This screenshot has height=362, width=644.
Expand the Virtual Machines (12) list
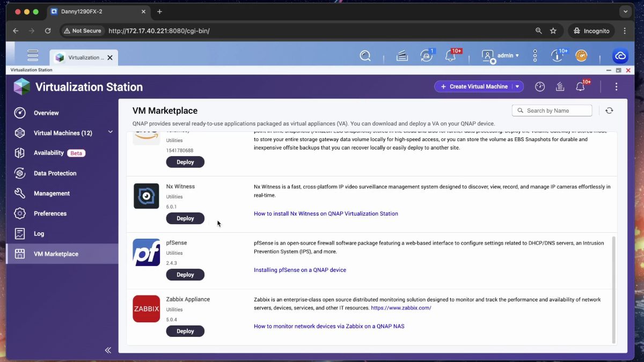click(x=111, y=132)
